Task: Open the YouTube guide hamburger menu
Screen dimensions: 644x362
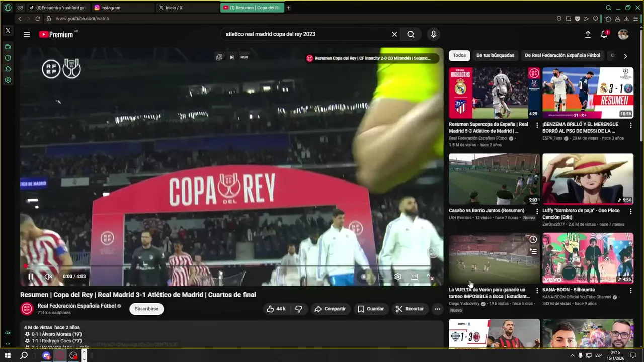Action: [x=27, y=34]
